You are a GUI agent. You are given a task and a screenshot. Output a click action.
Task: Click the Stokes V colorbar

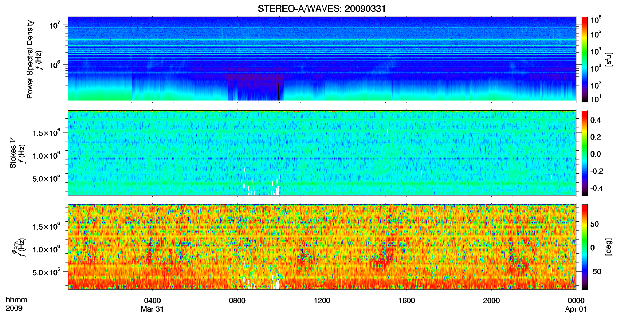pos(584,153)
